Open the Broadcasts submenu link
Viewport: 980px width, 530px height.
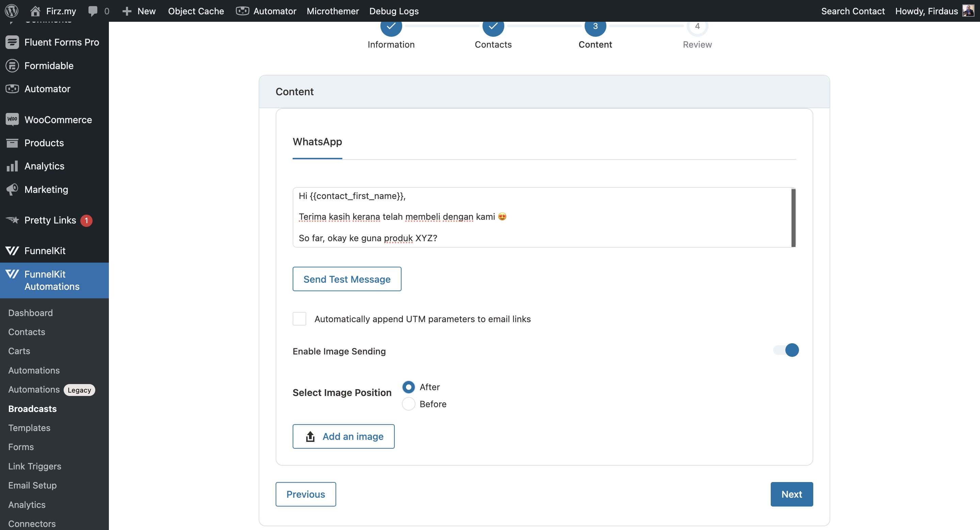tap(32, 409)
